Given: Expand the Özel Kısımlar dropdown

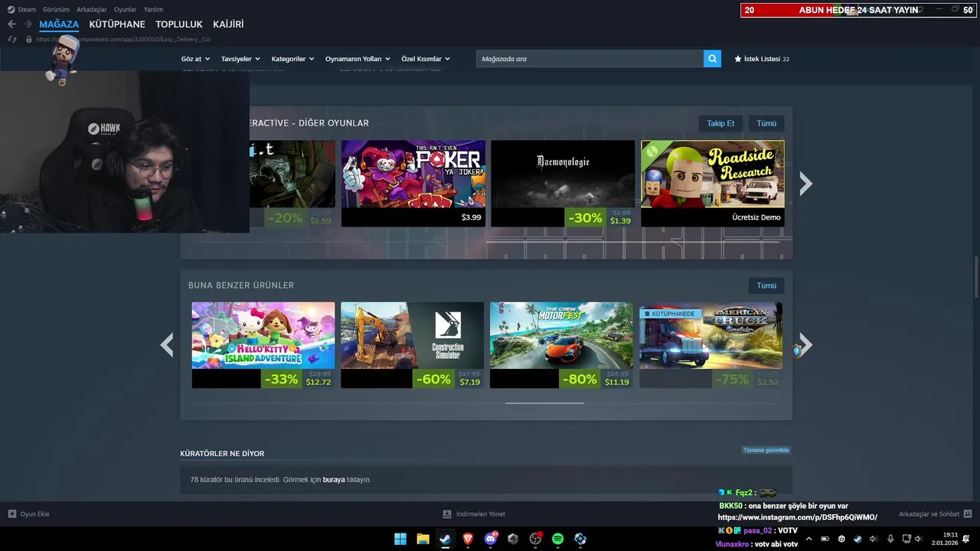Looking at the screenshot, I should point(426,59).
